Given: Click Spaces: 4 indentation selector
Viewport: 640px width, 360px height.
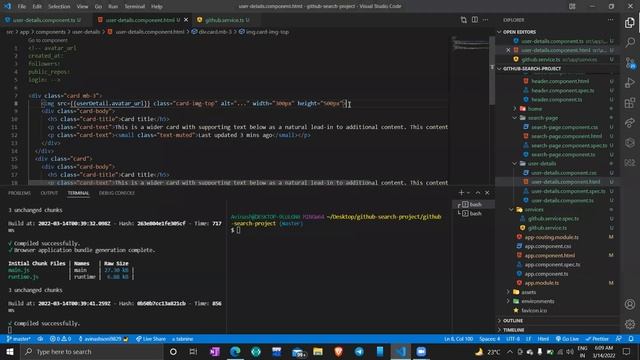Looking at the screenshot, I should [x=489, y=339].
